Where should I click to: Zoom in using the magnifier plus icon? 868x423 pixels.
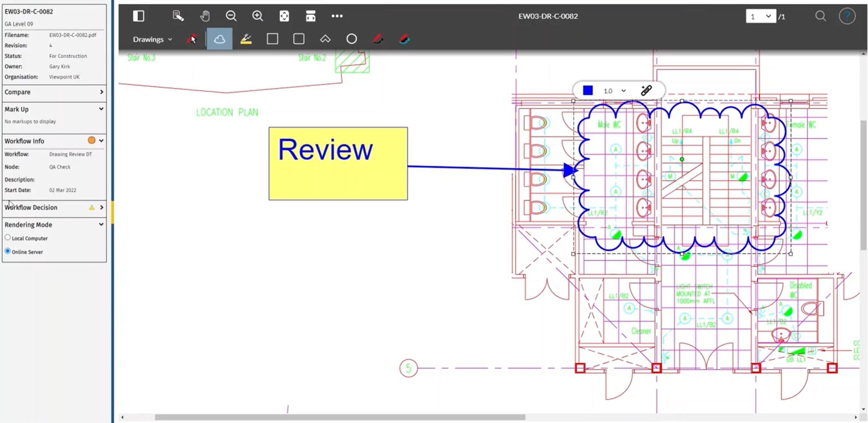[x=257, y=16]
